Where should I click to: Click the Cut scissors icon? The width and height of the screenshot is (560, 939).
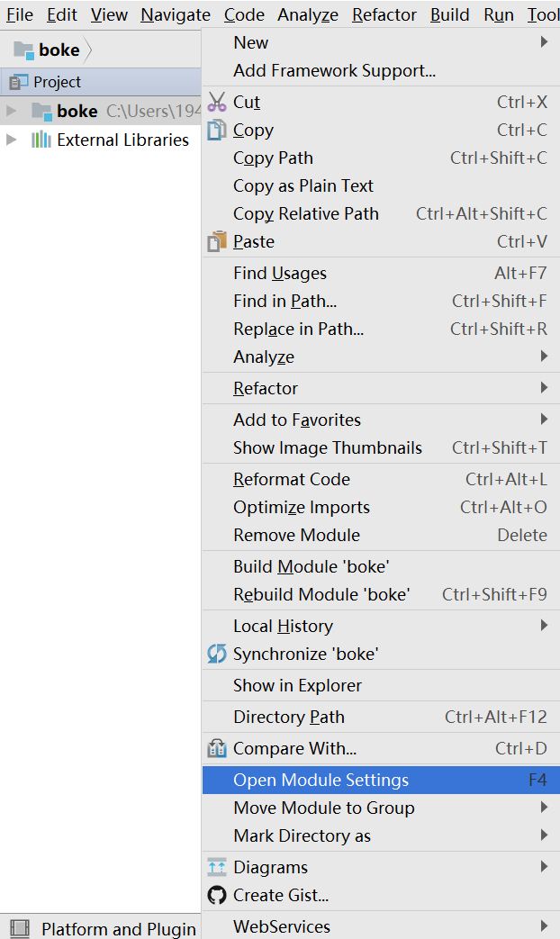tap(217, 102)
